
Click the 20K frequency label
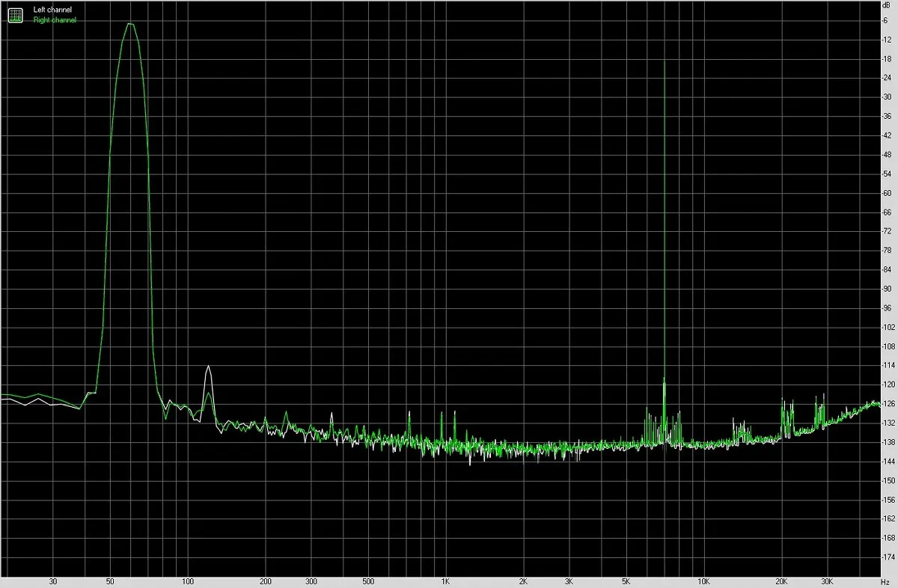tap(781, 581)
